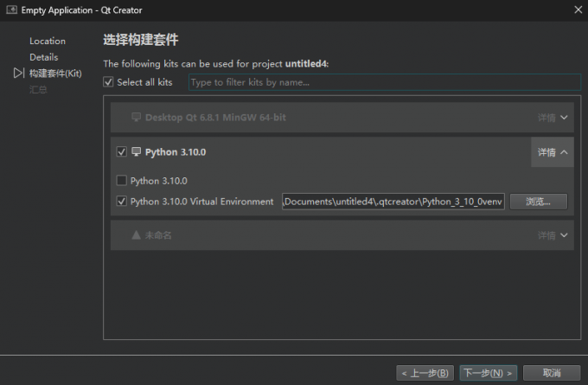Expand 详情 for Desktop Qt 6.8.1 MinGW kit

click(x=552, y=117)
